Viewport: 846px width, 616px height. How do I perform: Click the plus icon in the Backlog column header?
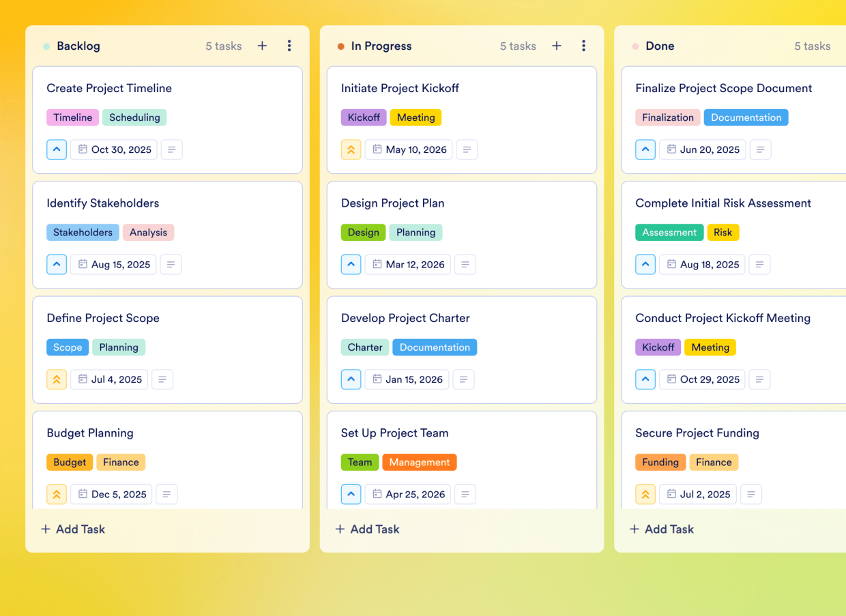pos(262,46)
